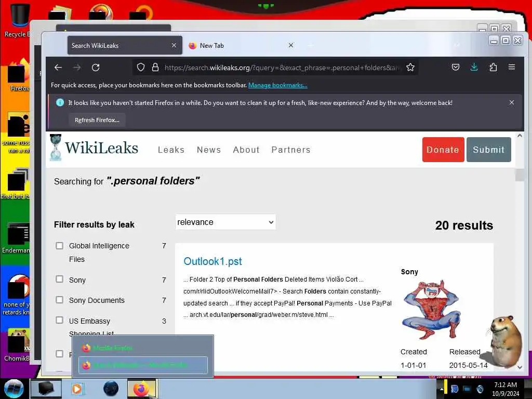Select the second Firefox window preview entry

click(x=143, y=365)
